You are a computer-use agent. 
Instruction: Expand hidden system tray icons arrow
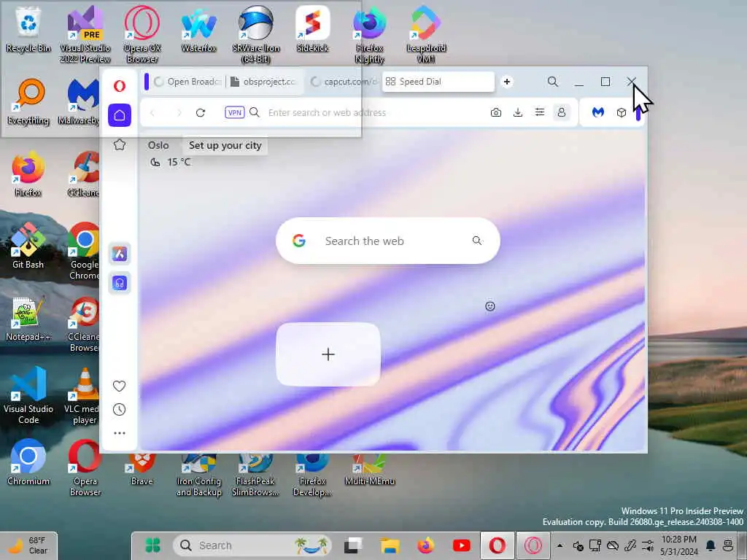[560, 545]
